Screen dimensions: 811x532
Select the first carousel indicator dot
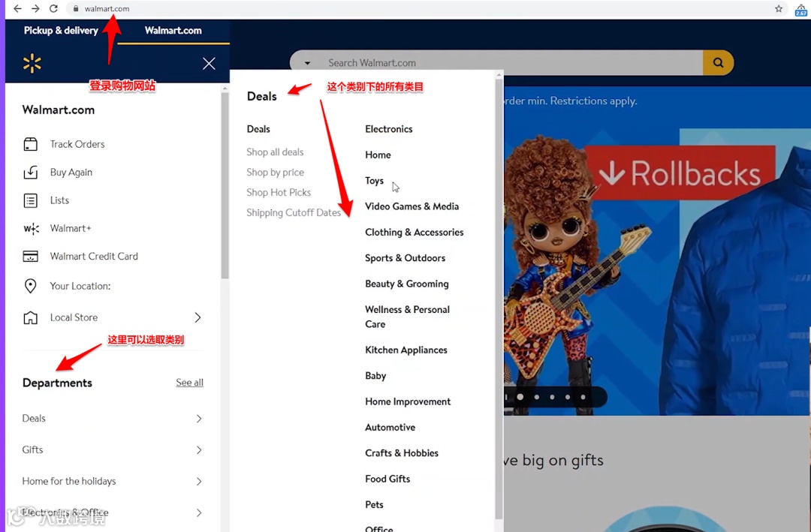point(520,397)
